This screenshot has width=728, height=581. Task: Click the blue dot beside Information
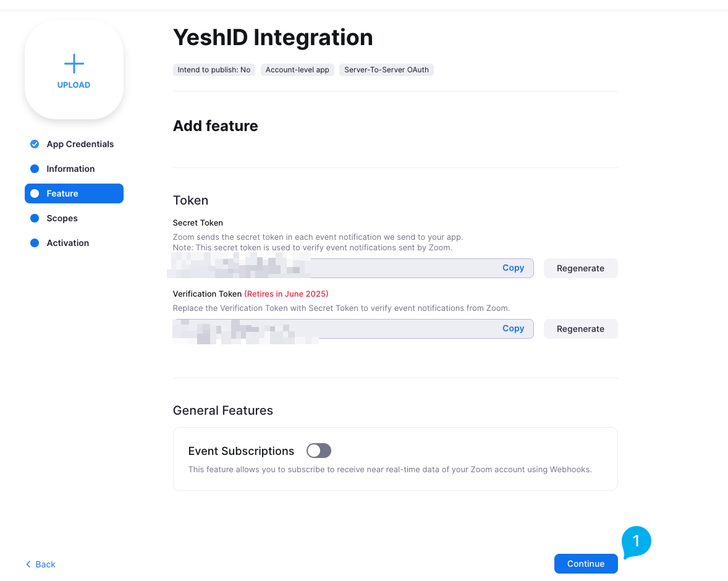click(x=35, y=169)
